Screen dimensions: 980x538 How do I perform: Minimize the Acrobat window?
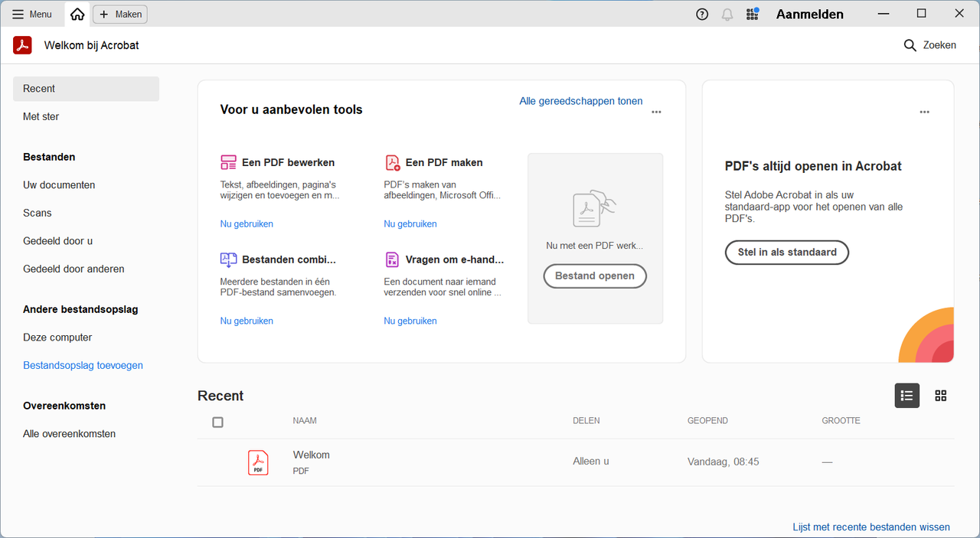[884, 14]
